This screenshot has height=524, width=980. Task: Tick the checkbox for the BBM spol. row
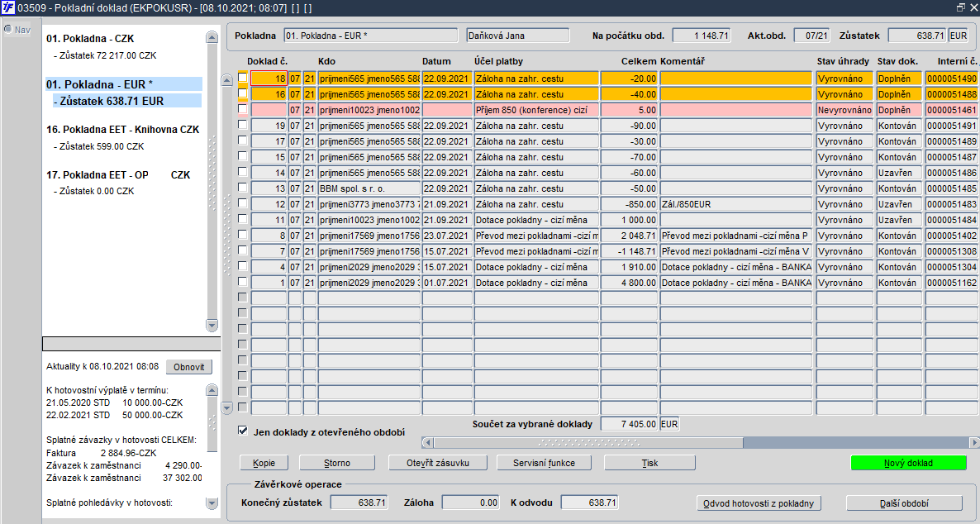click(x=242, y=187)
